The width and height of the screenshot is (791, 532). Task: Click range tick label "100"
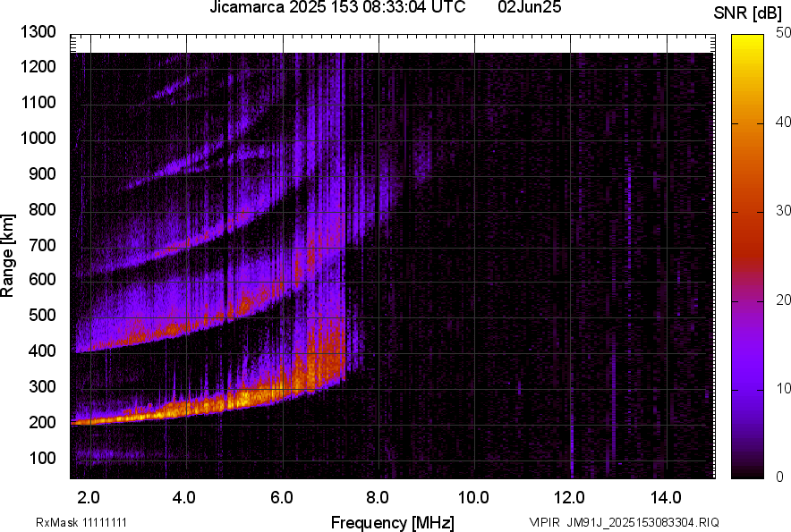42,458
